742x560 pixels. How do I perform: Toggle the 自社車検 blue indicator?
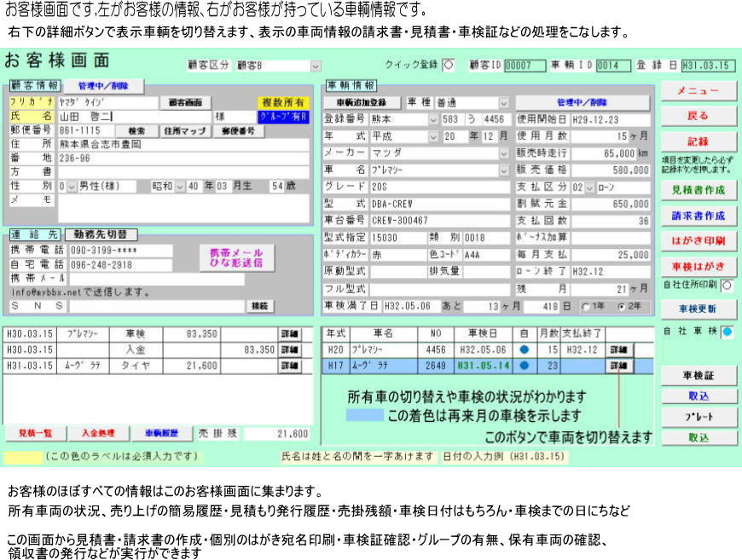click(x=728, y=332)
